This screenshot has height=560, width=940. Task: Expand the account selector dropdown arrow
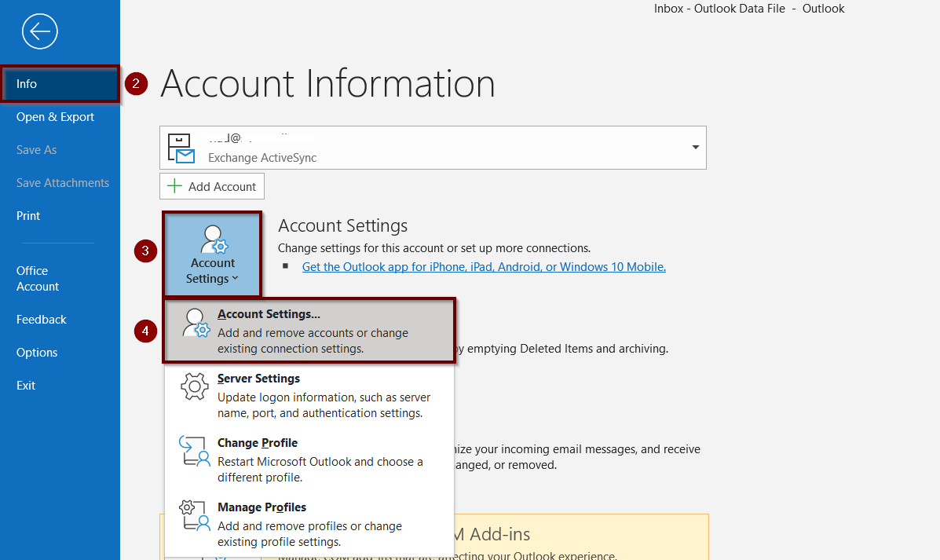tap(695, 148)
